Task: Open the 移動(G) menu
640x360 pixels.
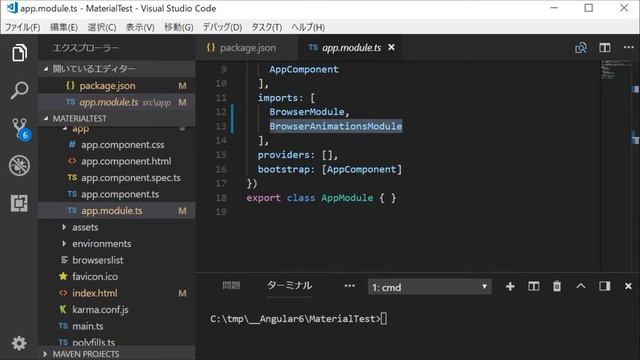Action: (178, 27)
